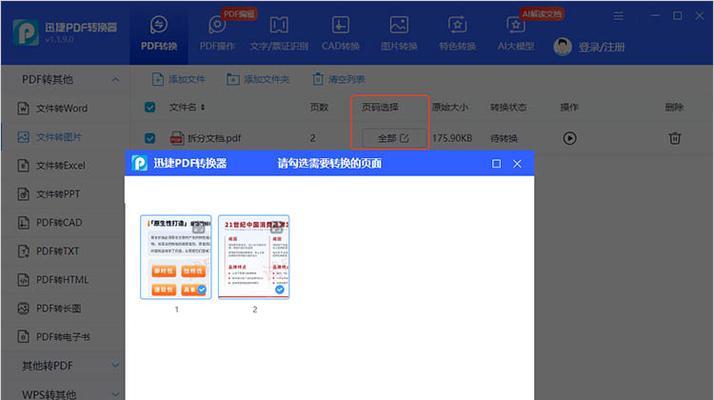Select page 2 thumbnail
Viewport: 714px width, 400px height.
pyautogui.click(x=254, y=257)
